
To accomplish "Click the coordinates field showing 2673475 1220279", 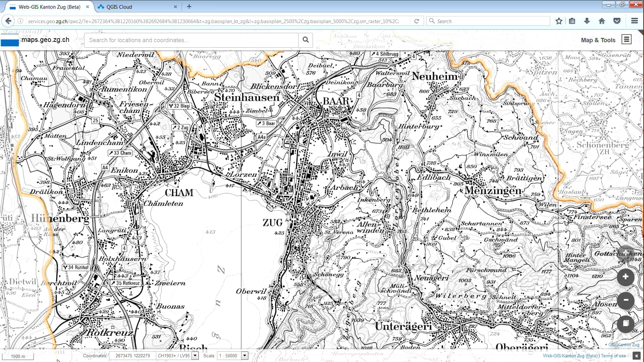I will tap(132, 356).
